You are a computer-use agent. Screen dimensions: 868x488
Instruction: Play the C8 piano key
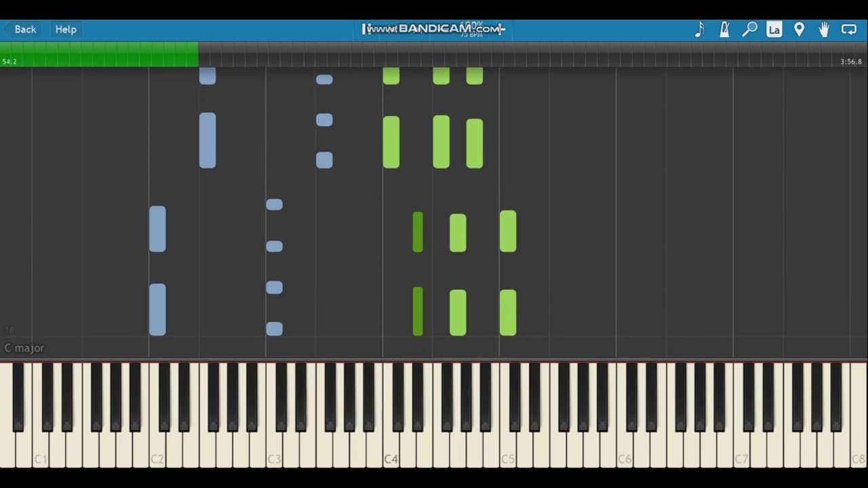point(858,451)
